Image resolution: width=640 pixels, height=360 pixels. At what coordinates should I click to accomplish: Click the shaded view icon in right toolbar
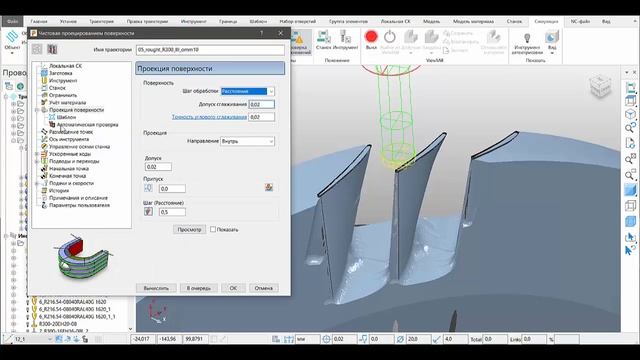coord(631,190)
